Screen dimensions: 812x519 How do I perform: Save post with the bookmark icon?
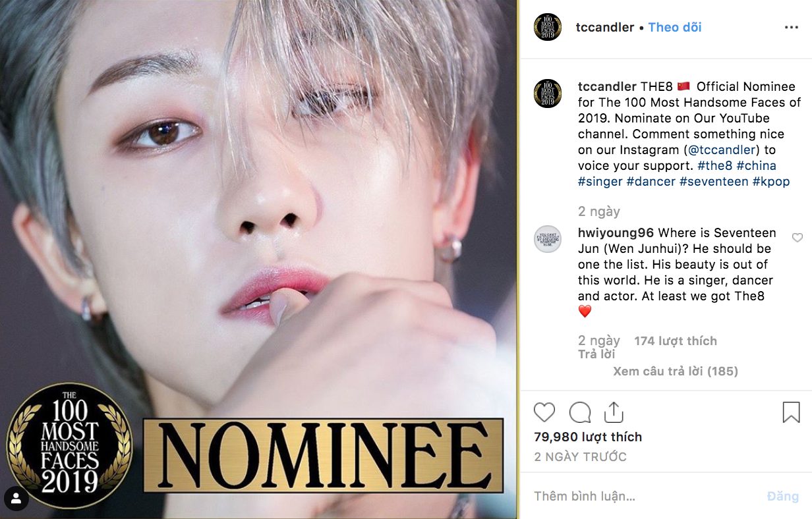pyautogui.click(x=791, y=412)
